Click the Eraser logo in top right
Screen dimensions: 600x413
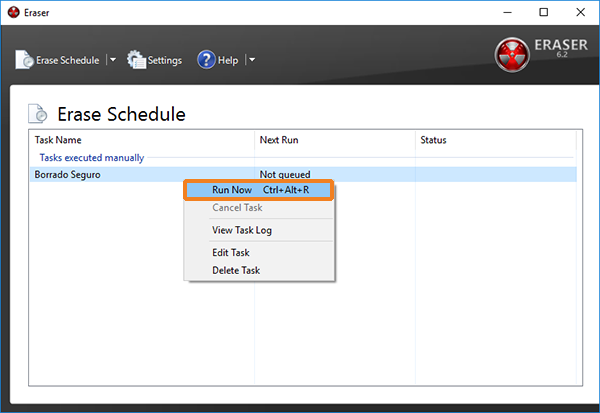(514, 56)
